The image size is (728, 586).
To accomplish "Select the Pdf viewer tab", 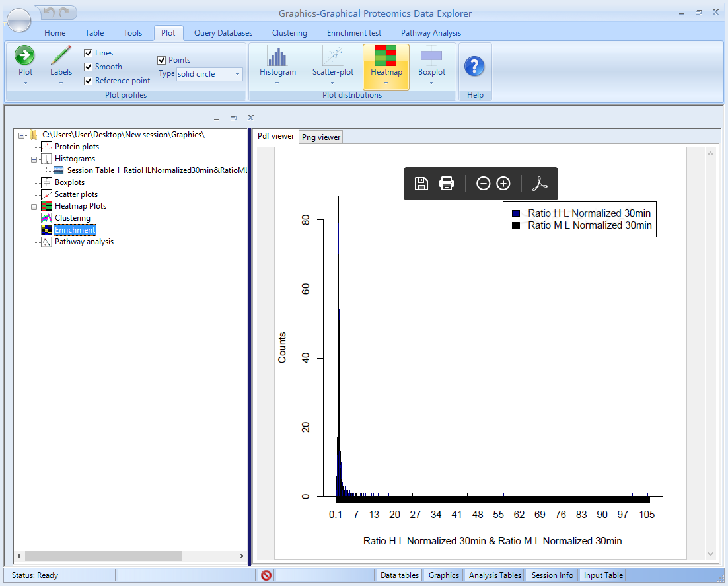I will tap(275, 136).
